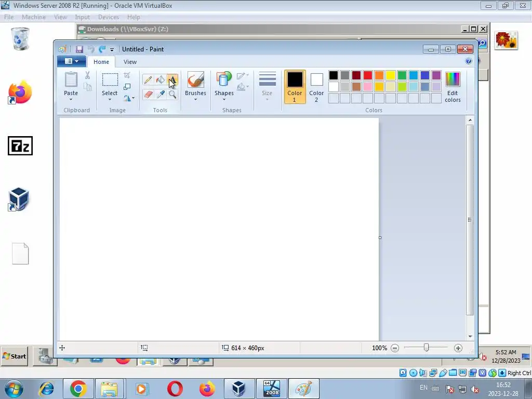
Task: Click the Chrome icon in the taskbar
Action: coord(78,389)
